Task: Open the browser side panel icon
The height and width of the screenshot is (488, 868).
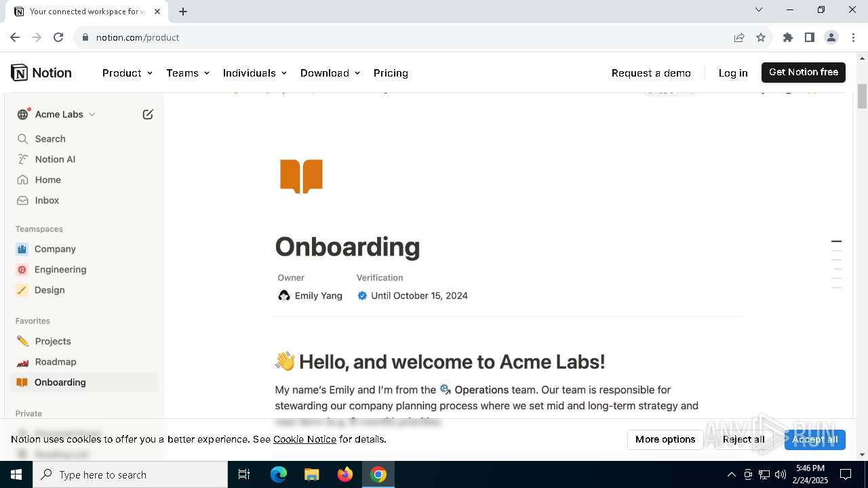Action: click(x=810, y=37)
